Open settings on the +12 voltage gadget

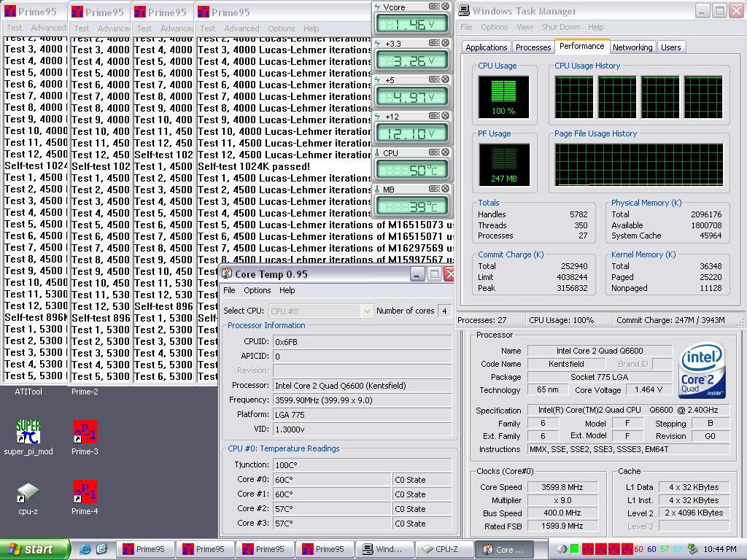pos(433,116)
